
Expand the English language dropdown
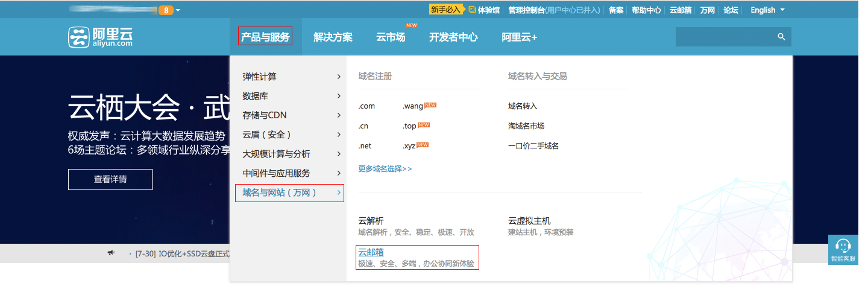(x=767, y=10)
